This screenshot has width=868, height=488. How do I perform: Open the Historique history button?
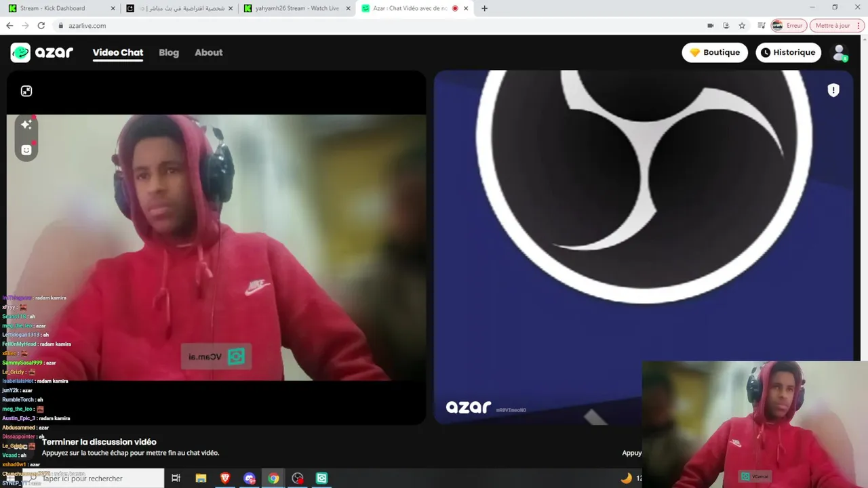coord(789,52)
